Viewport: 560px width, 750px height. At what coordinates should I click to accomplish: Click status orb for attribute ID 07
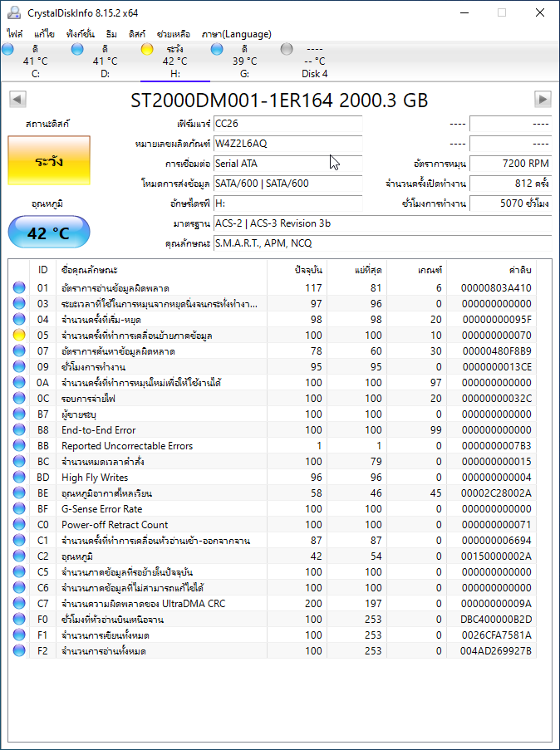click(19, 351)
